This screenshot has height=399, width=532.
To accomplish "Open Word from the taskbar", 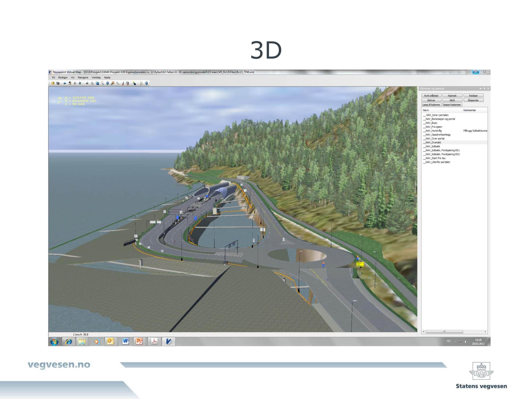I will (x=125, y=342).
